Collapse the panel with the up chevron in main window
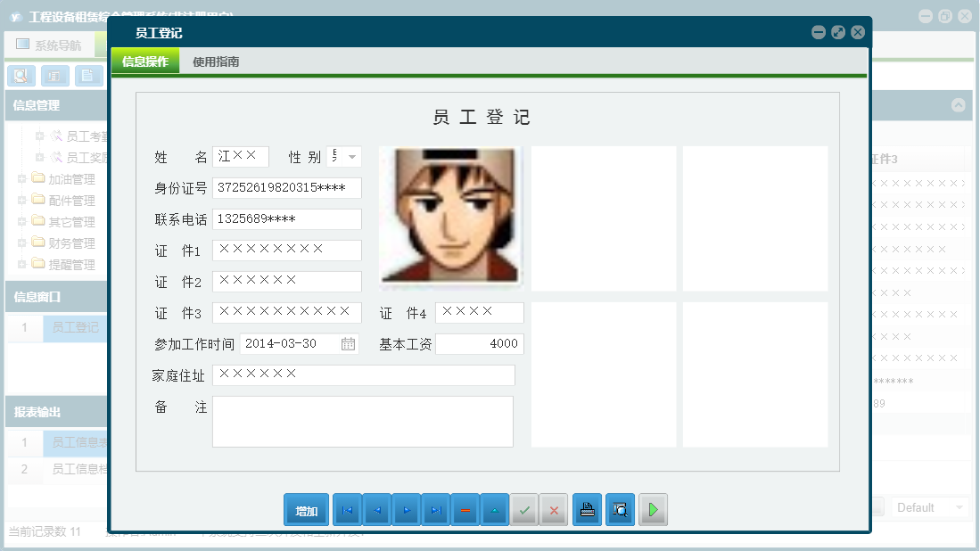980x551 pixels. [958, 105]
